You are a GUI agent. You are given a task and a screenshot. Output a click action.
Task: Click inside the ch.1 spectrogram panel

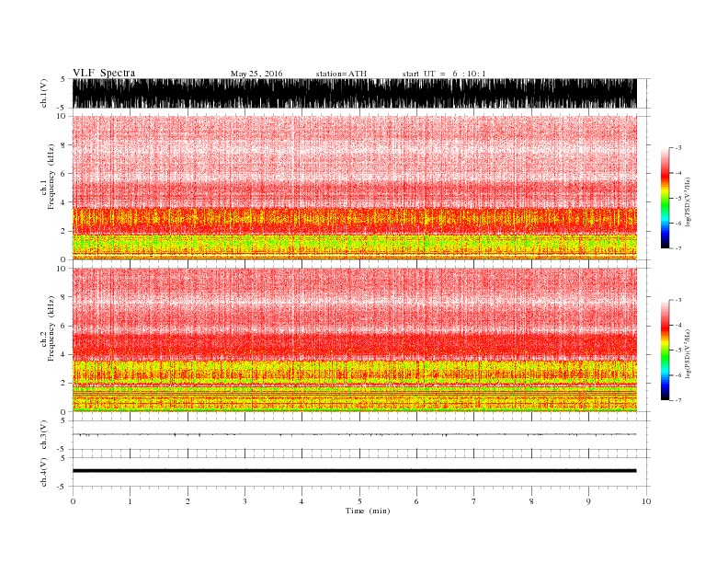355,188
